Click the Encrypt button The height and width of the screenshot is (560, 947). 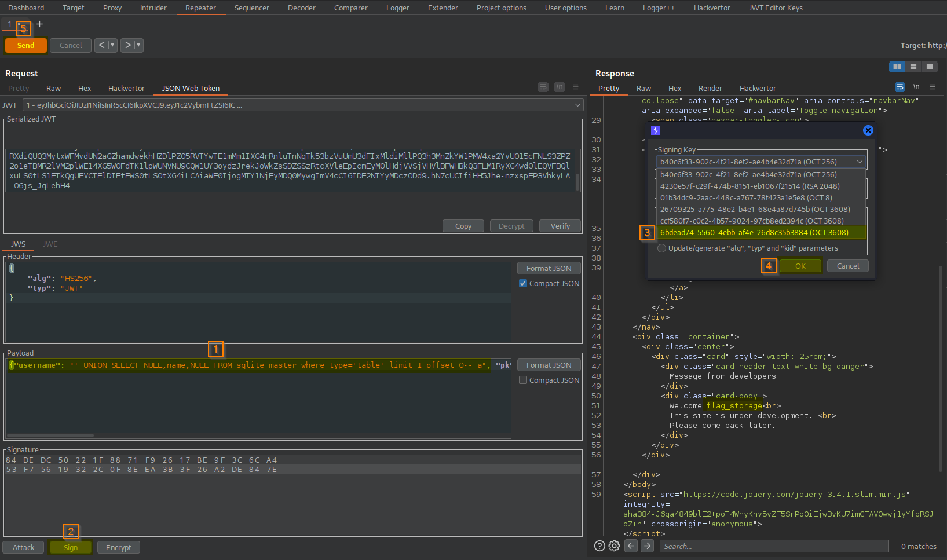[119, 547]
